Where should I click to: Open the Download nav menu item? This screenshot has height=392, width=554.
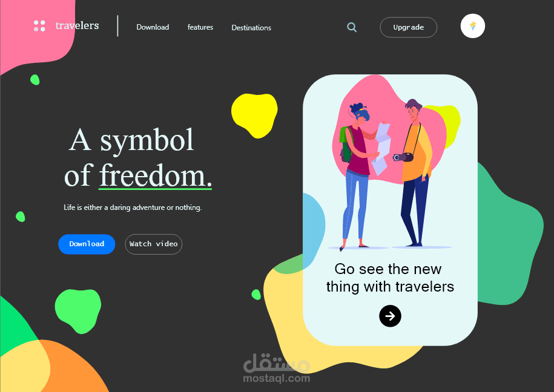click(x=153, y=27)
